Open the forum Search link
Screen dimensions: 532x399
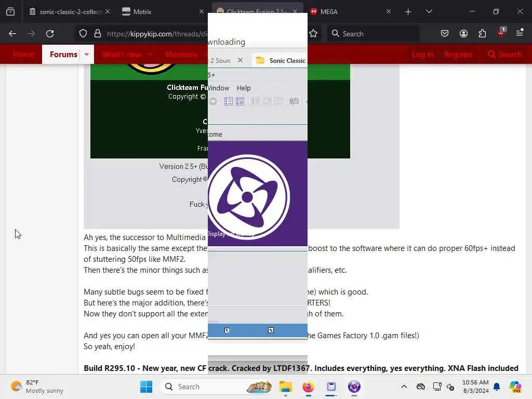click(504, 54)
